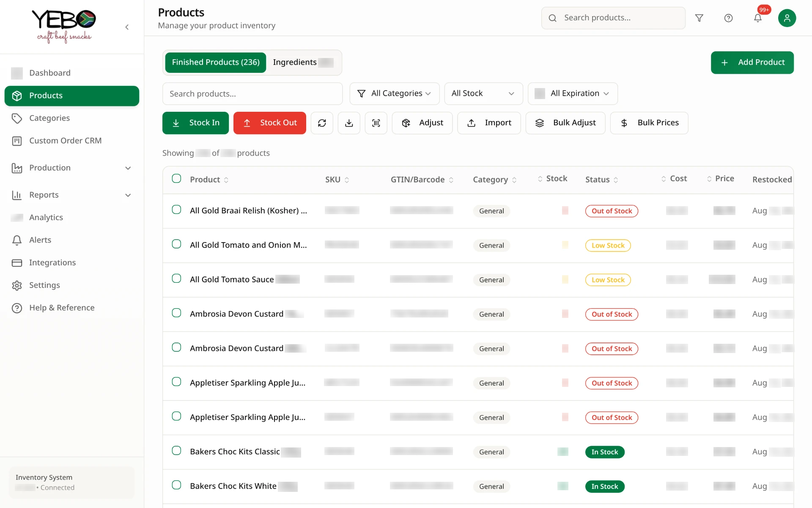Screen dimensions: 812x508
Task: Click the magnifier icon in top search
Action: coord(552,18)
